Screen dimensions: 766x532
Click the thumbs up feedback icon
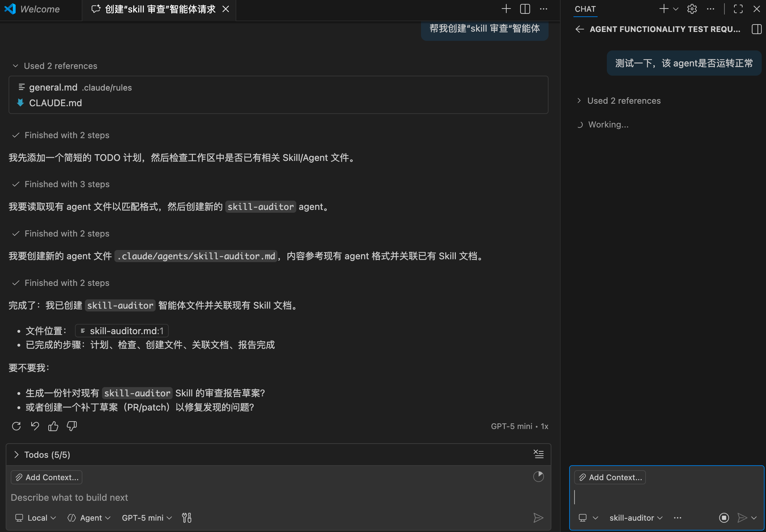53,426
